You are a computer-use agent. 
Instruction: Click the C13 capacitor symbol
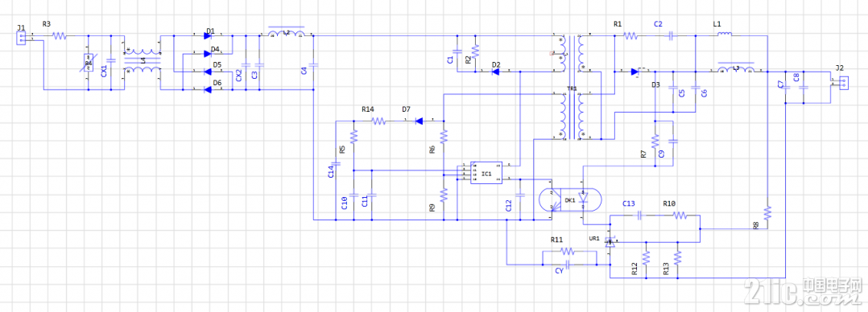click(x=640, y=216)
